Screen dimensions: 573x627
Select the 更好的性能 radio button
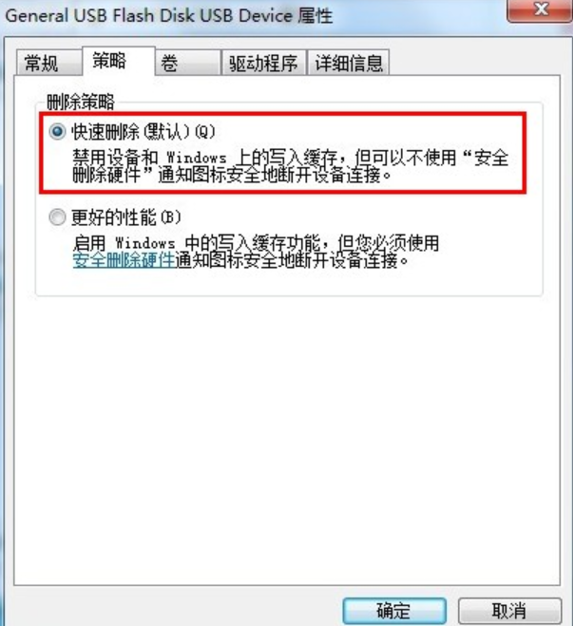click(57, 217)
